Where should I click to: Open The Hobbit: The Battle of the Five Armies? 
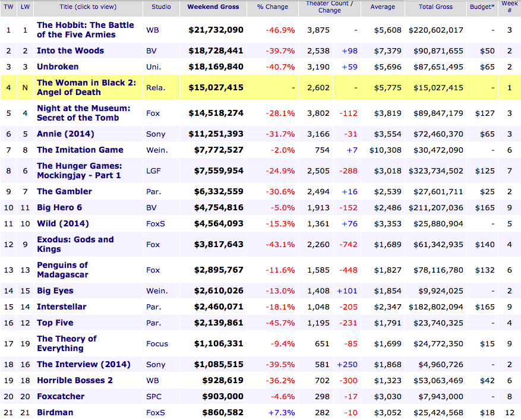point(86,30)
